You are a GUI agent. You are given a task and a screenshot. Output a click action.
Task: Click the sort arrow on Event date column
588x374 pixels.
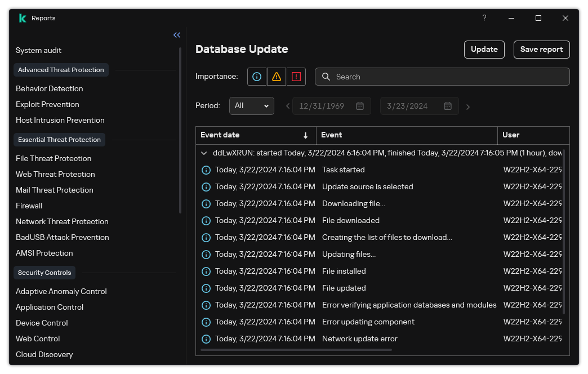[x=306, y=135]
